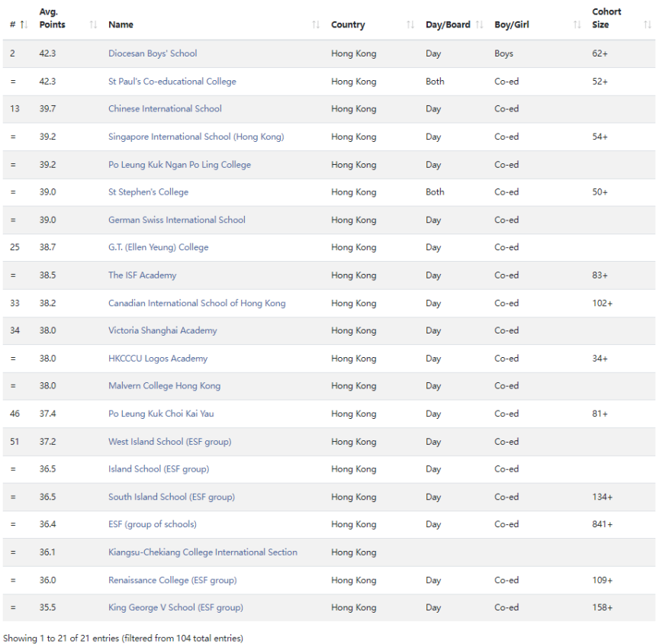Open South Island School (ESF group)
This screenshot has width=656, height=644.
pos(172,497)
